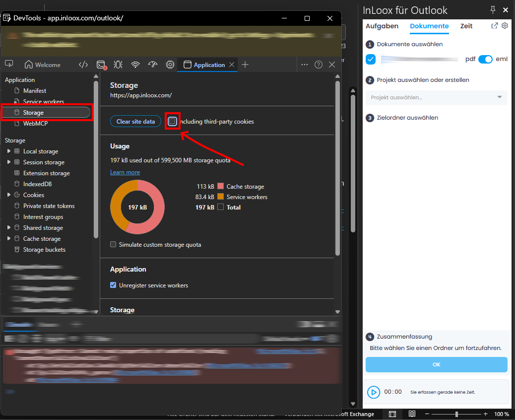515x420 pixels.
Task: Uncheck Unregister service workers
Action: (113, 285)
